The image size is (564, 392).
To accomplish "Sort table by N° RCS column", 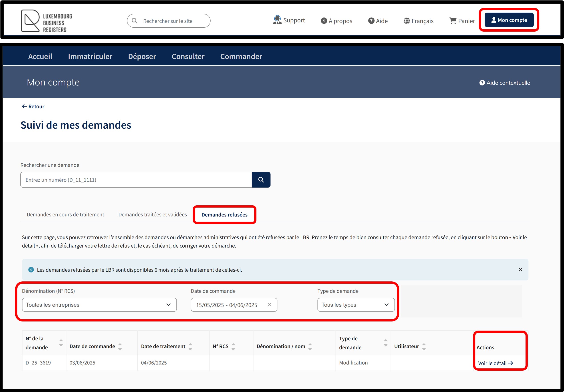I will point(233,347).
